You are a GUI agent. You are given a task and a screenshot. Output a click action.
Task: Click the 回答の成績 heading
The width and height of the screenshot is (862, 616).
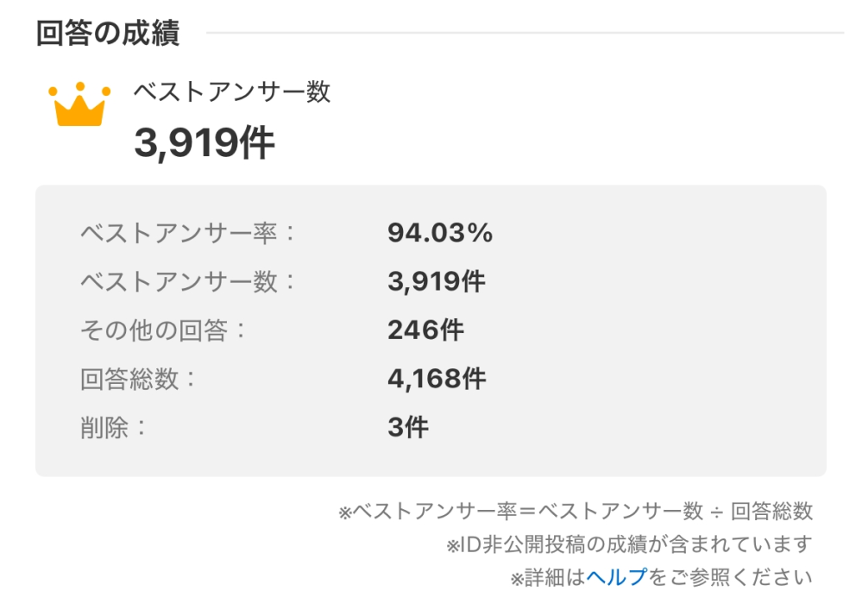coord(108,33)
